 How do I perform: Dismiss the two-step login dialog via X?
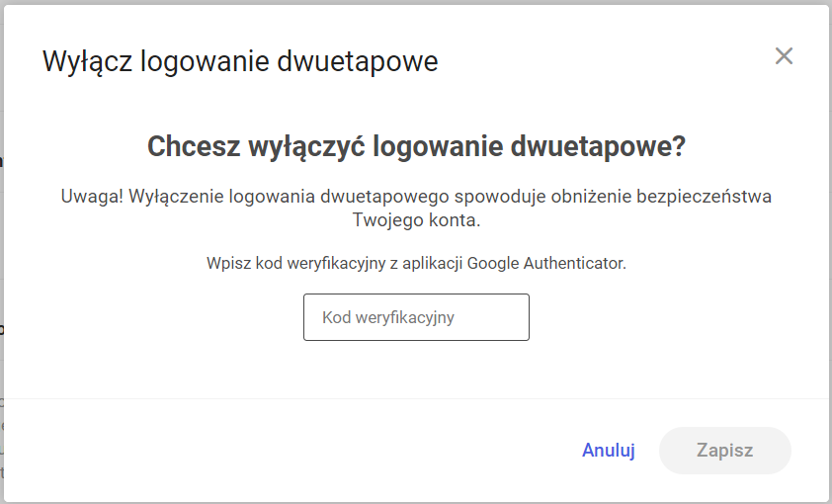pyautogui.click(x=784, y=55)
